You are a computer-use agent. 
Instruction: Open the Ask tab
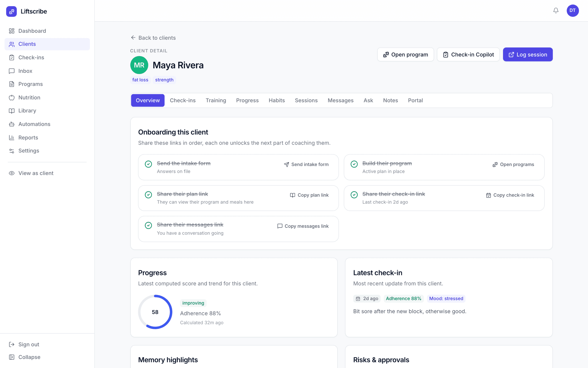(x=368, y=100)
